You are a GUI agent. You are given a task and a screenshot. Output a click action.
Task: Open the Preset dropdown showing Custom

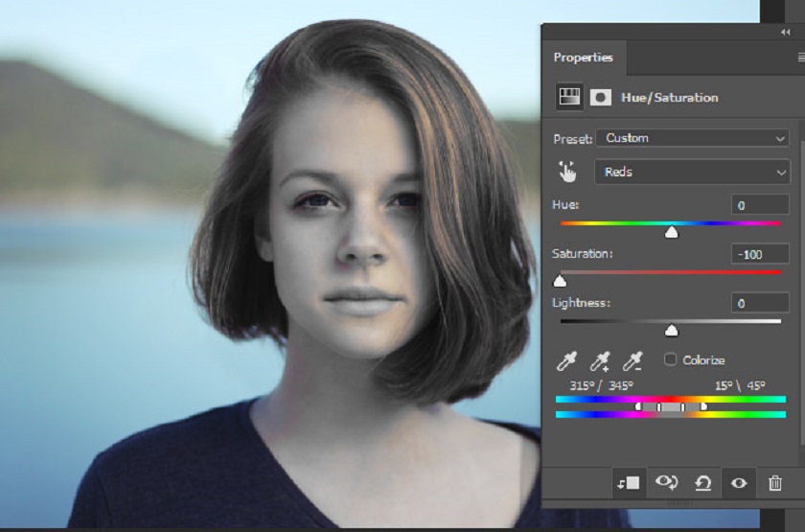click(692, 138)
